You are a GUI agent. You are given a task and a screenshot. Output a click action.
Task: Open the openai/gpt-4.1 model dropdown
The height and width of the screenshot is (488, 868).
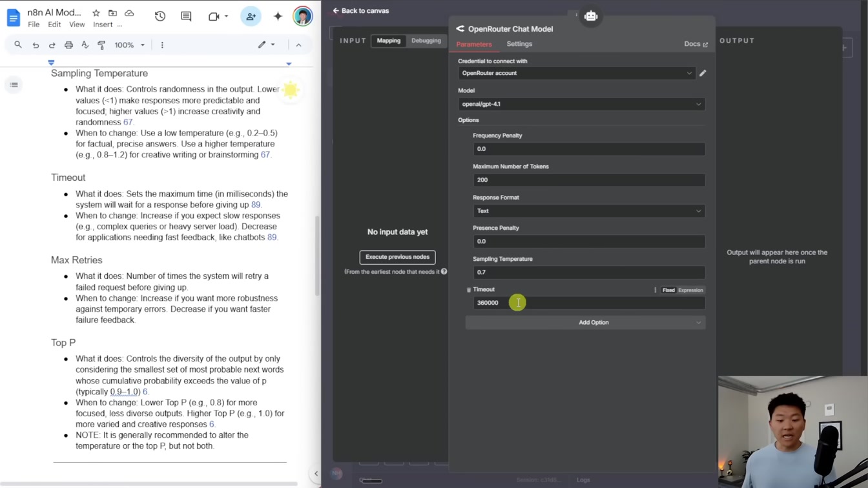tap(581, 104)
